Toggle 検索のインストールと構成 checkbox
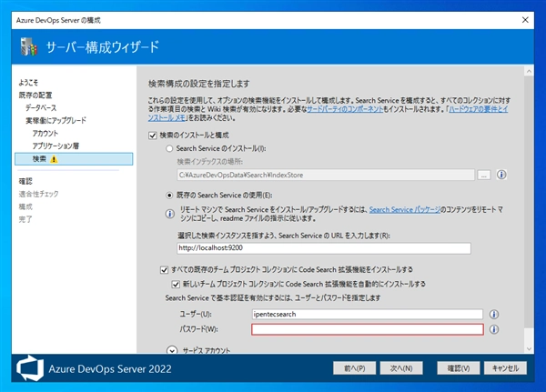Image resolution: width=546 pixels, height=392 pixels. 153,136
